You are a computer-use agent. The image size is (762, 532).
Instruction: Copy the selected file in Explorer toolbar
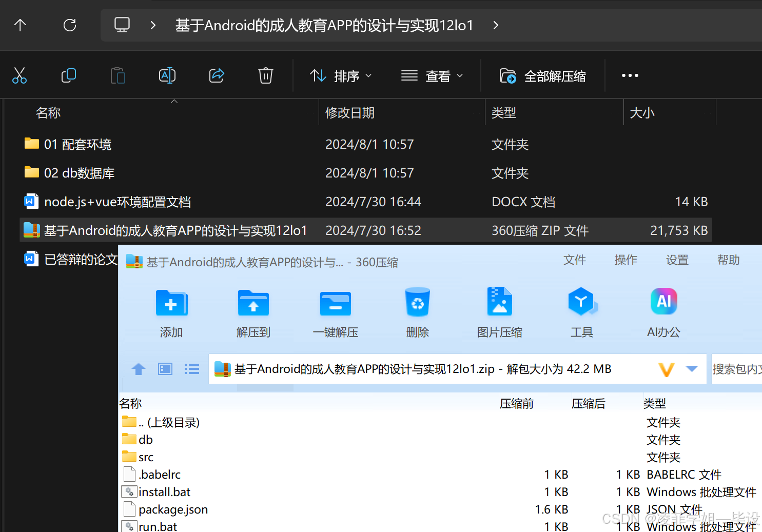point(69,76)
